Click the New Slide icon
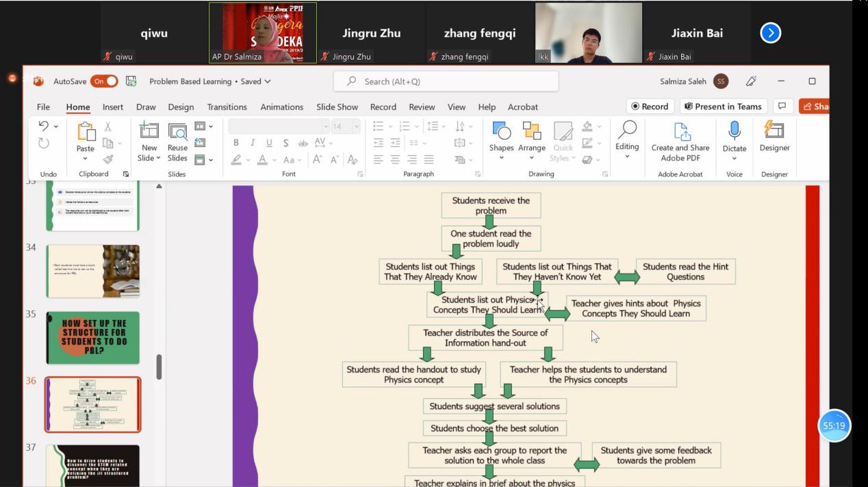This screenshot has height=487, width=868. pos(149,131)
